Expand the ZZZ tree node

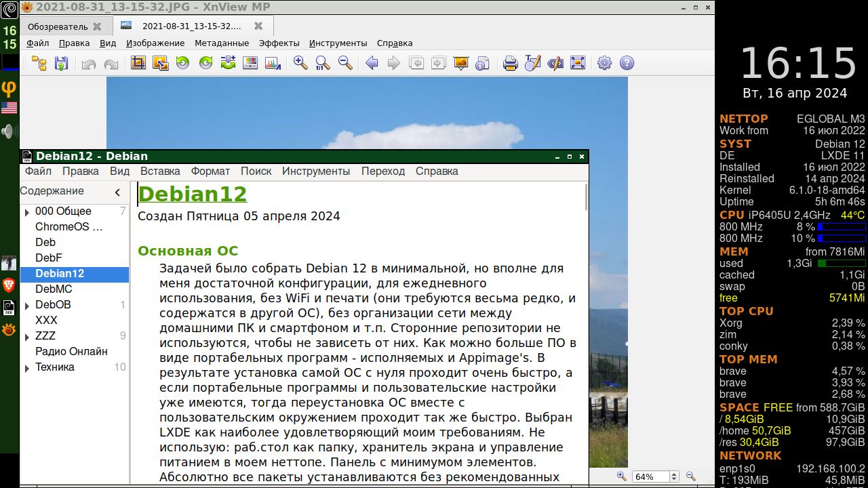[27, 337]
